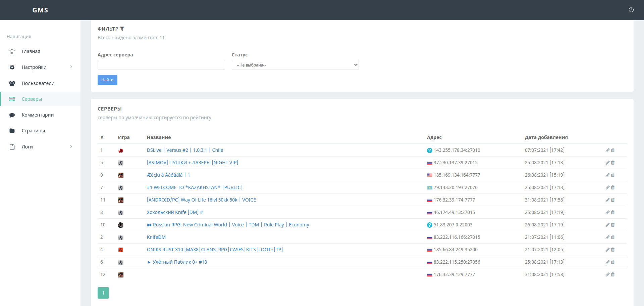The height and width of the screenshot is (306, 644).
Task: Click unknown-country icon beside 143.255.178.34:27010
Action: pos(429,150)
